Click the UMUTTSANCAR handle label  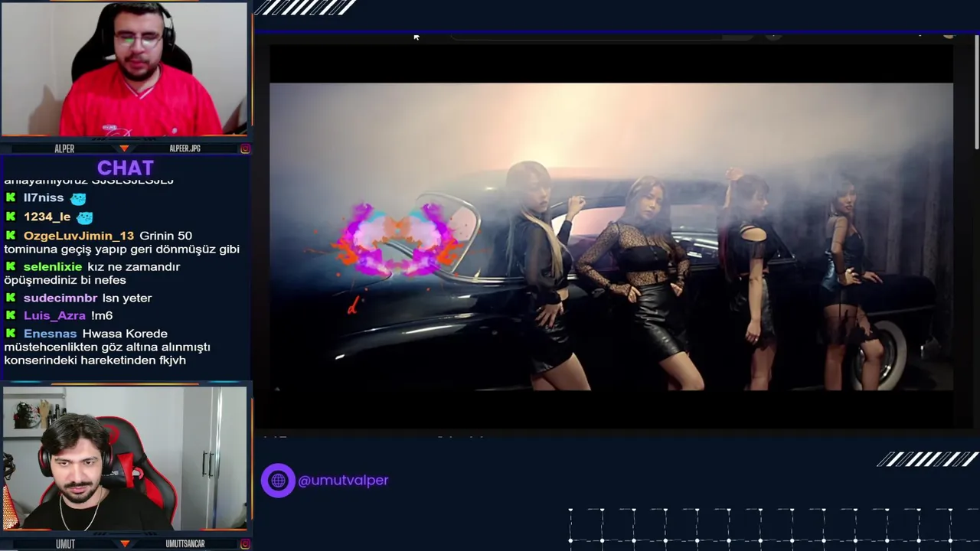tap(185, 544)
